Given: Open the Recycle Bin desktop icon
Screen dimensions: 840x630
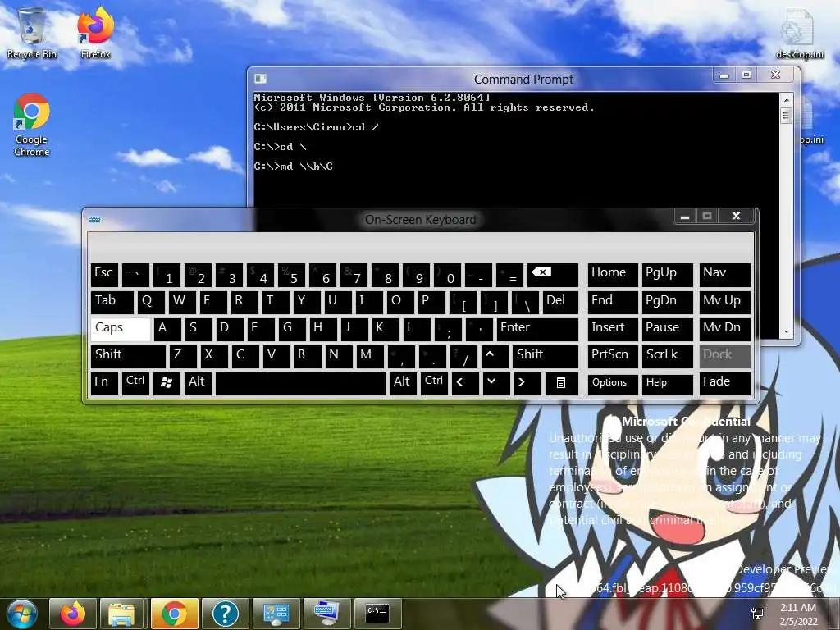Looking at the screenshot, I should pos(32,33).
